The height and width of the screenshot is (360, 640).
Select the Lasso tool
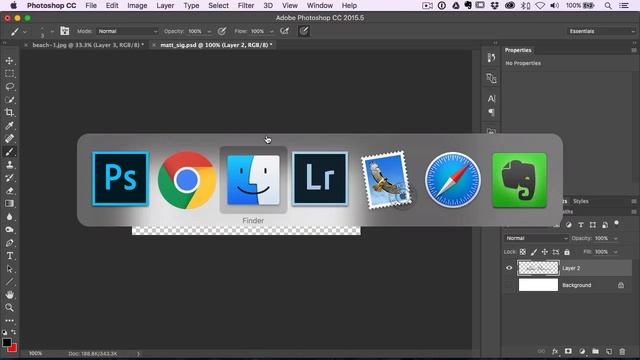[9, 87]
